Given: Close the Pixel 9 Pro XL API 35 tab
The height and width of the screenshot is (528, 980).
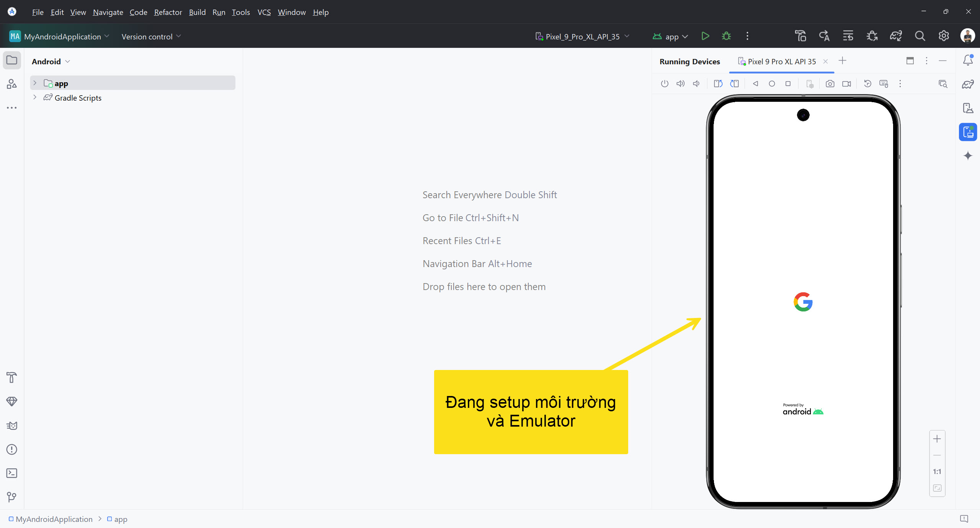Looking at the screenshot, I should click(825, 61).
